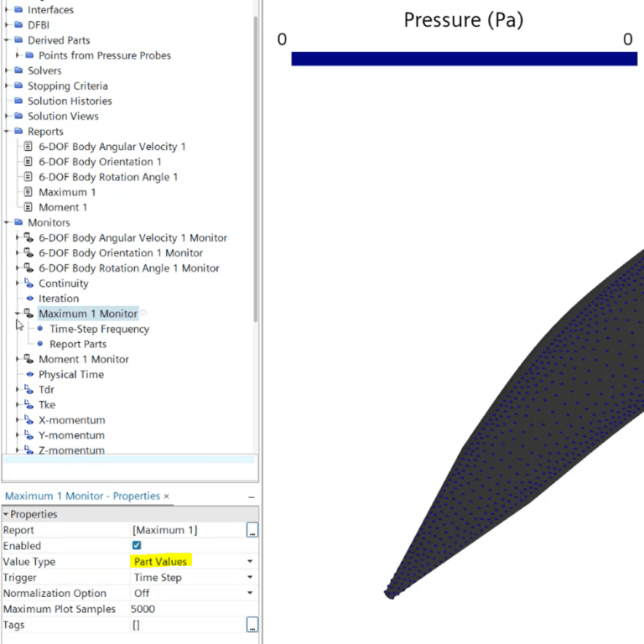Click the Moment 1 Monitor icon

(x=29, y=359)
